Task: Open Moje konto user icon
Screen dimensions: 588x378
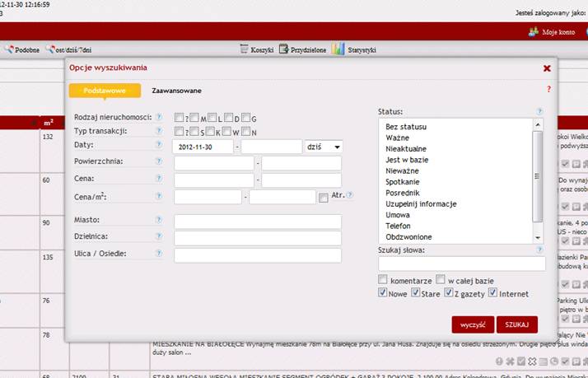Action: pos(533,31)
